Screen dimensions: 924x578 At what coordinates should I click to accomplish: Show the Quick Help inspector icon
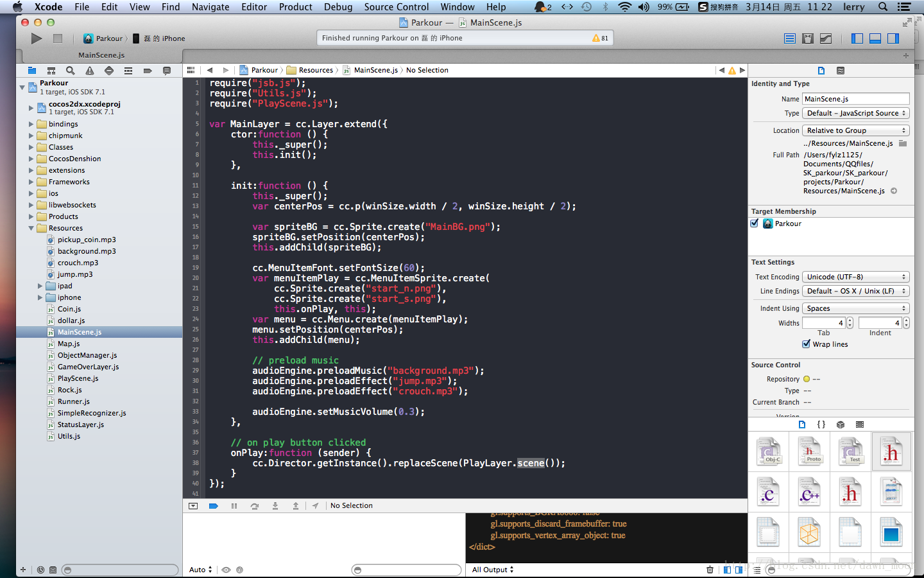pyautogui.click(x=841, y=71)
